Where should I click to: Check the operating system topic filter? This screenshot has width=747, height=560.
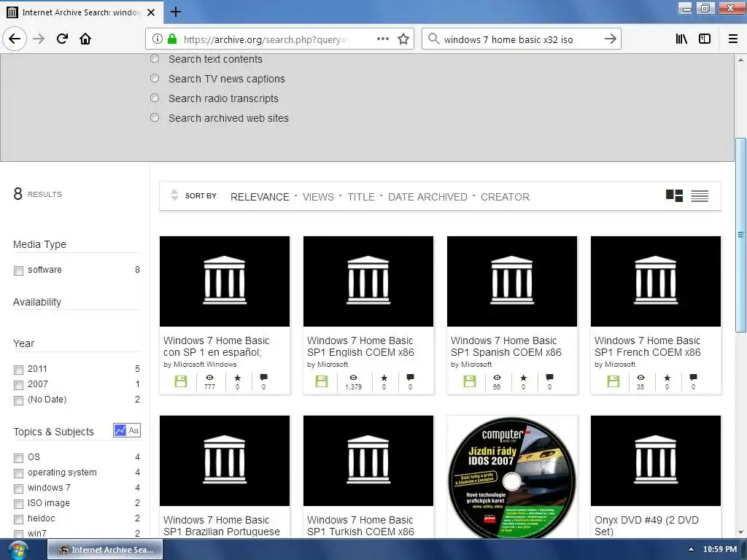[18, 472]
